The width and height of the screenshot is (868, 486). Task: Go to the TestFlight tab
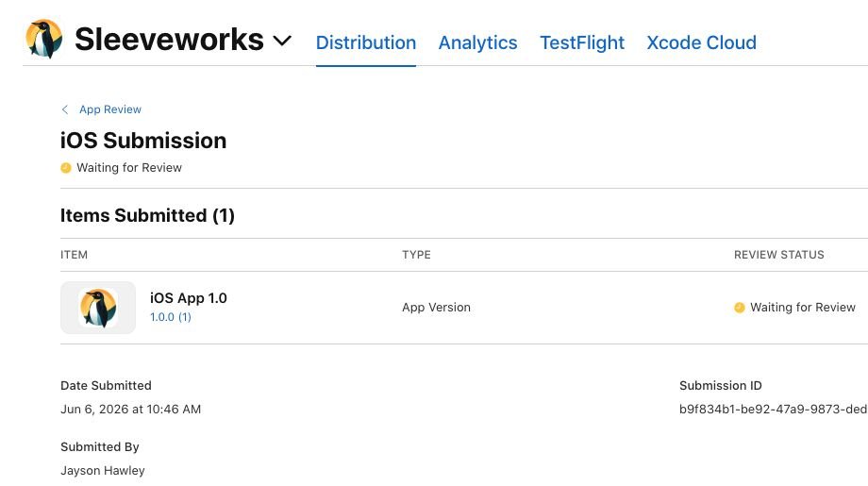point(582,42)
